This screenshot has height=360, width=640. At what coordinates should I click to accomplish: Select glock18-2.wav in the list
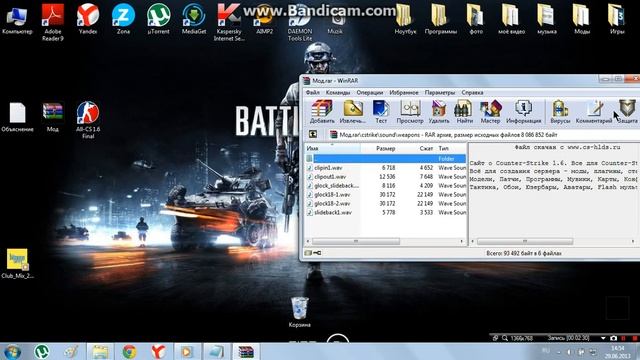tap(386, 203)
